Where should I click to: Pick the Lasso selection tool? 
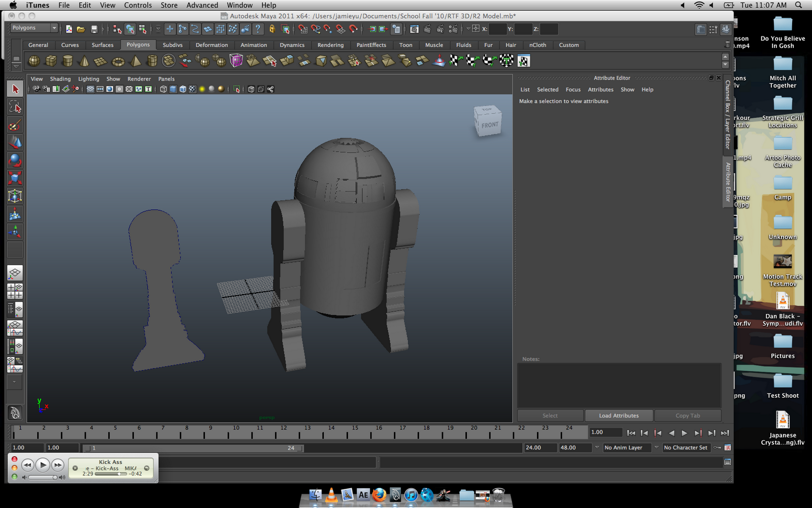15,107
